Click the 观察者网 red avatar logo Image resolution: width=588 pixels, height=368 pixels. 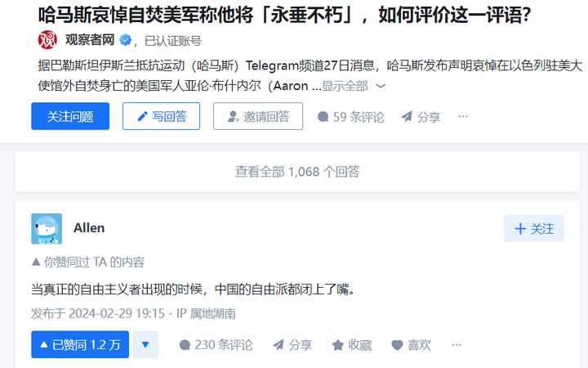click(47, 40)
